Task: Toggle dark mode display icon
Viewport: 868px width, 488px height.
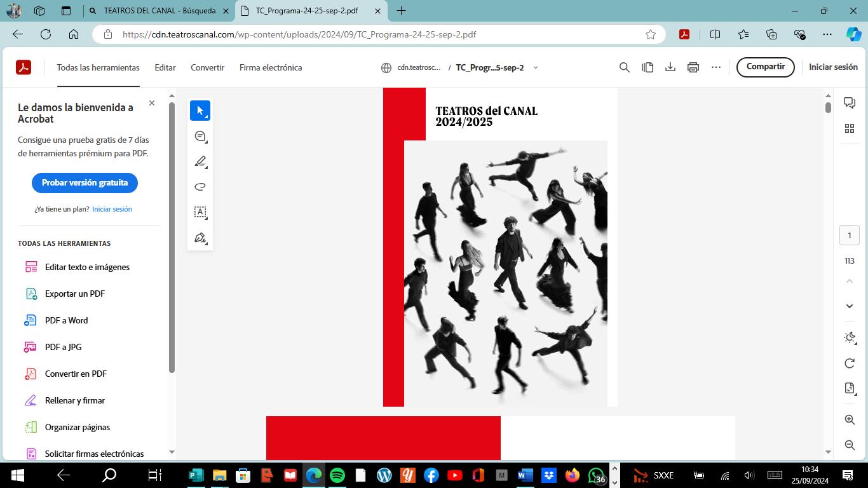Action: coord(850,337)
